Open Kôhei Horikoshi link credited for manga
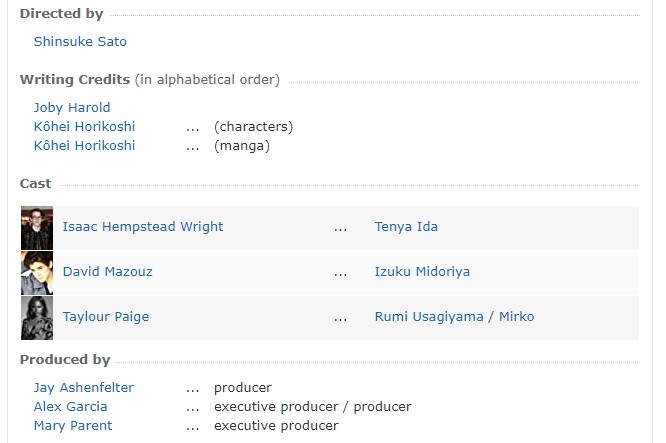This screenshot has height=443, width=666. coord(84,146)
